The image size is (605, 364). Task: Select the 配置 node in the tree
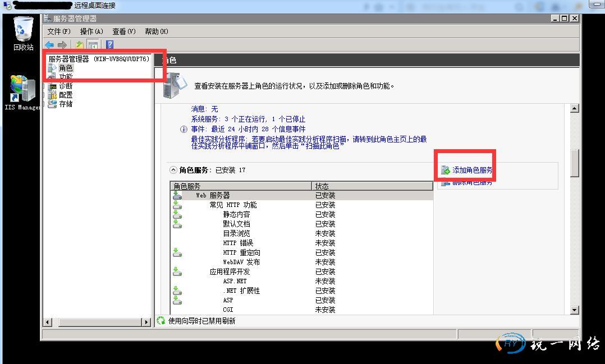pyautogui.click(x=66, y=95)
